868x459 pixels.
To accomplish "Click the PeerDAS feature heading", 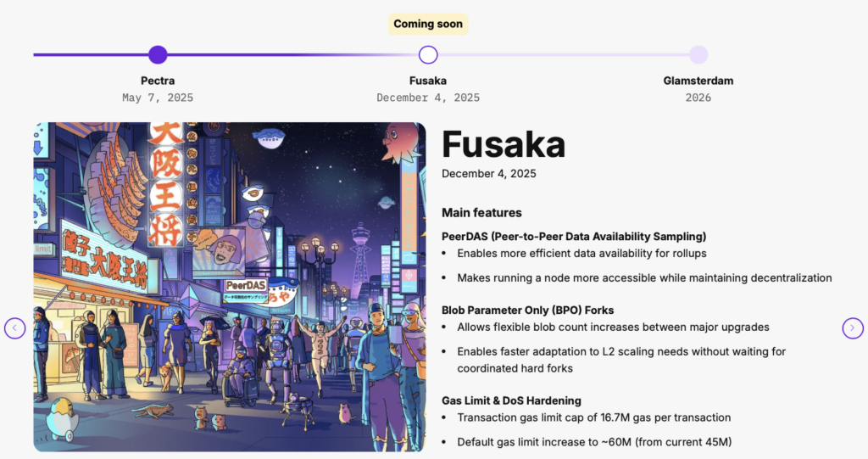I will coord(574,237).
